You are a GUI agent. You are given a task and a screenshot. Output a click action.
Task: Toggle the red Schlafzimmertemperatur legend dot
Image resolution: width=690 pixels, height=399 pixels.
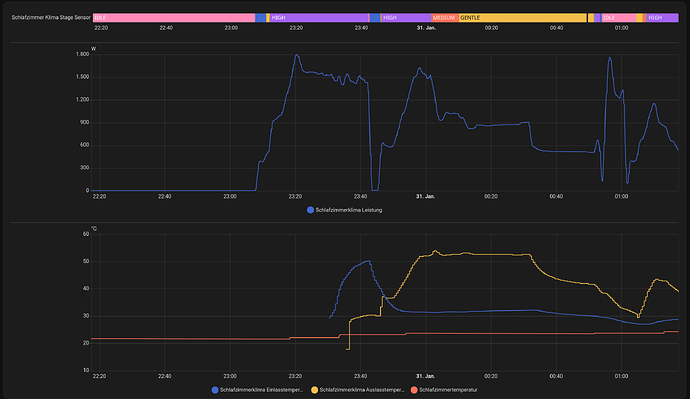(414, 390)
